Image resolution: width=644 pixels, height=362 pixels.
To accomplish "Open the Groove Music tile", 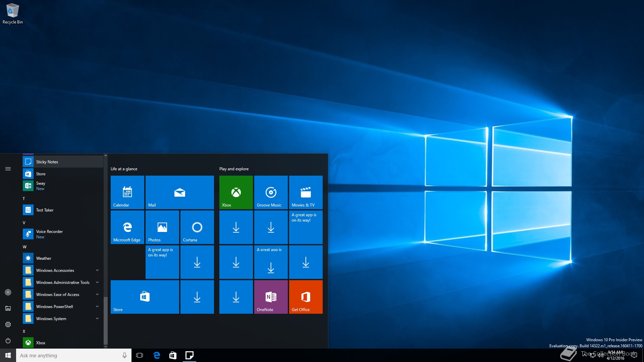I will [x=271, y=192].
